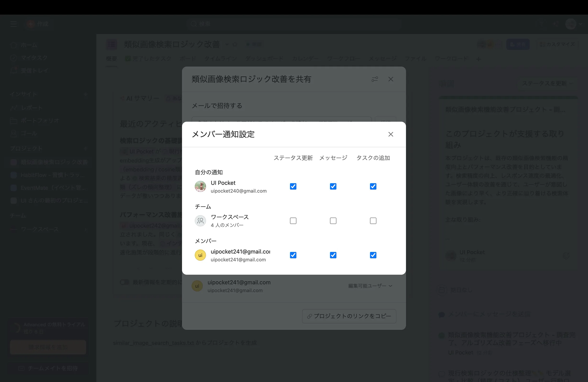Enable ステータス更新 for ワークスペース team

[x=293, y=221]
